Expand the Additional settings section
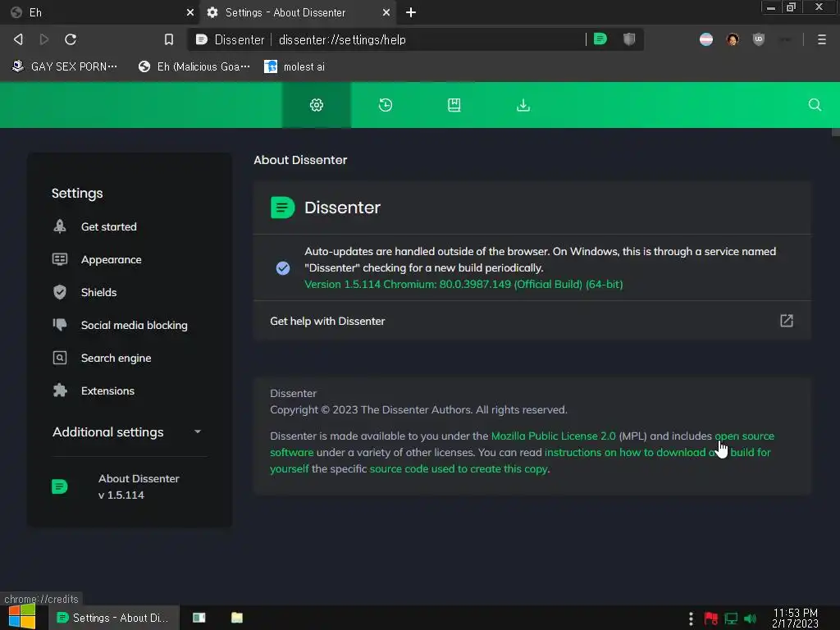The width and height of the screenshot is (840, 630). point(127,431)
